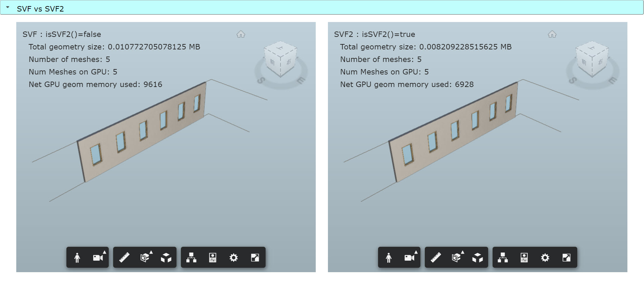Image resolution: width=644 pixels, height=283 pixels.
Task: Select the Measure ruler tool in SVF2 viewer
Action: (436, 258)
